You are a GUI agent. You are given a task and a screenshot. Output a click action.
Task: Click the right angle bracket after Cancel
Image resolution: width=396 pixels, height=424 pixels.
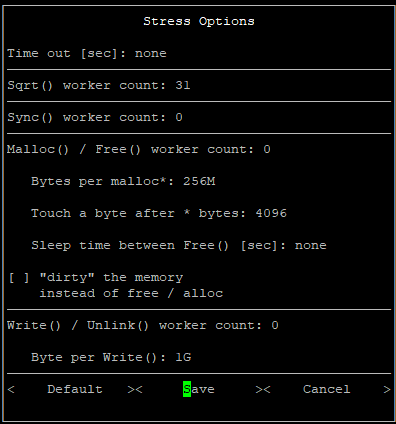387,389
